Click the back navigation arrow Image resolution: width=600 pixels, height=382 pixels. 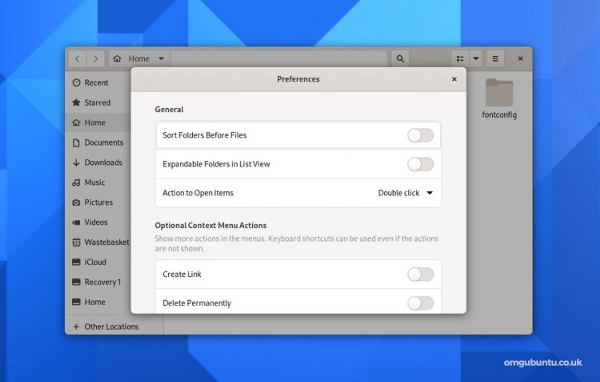pyautogui.click(x=78, y=59)
